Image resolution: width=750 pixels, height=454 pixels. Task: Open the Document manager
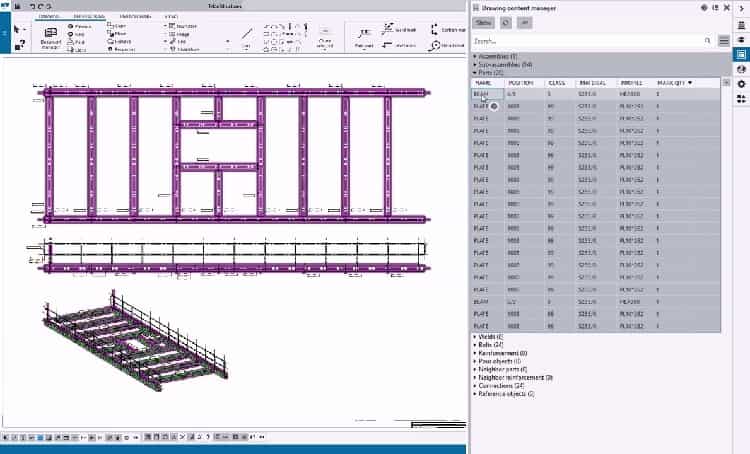(51, 36)
